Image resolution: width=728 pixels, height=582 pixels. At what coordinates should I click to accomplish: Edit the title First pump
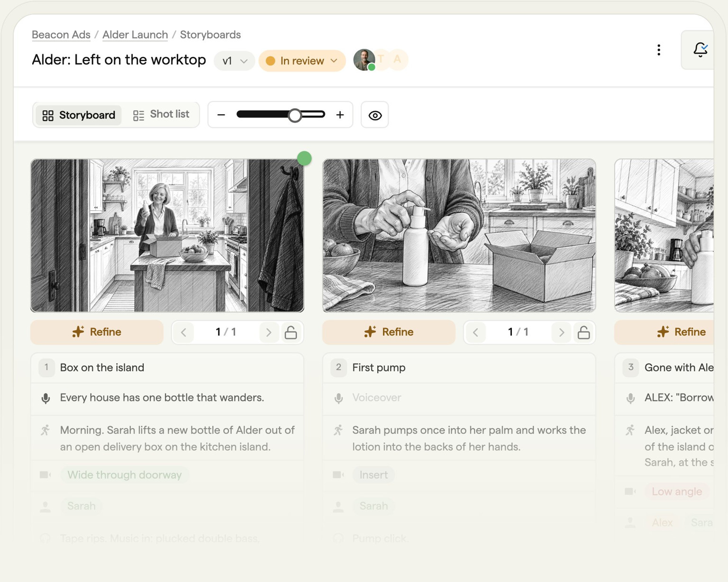(379, 367)
